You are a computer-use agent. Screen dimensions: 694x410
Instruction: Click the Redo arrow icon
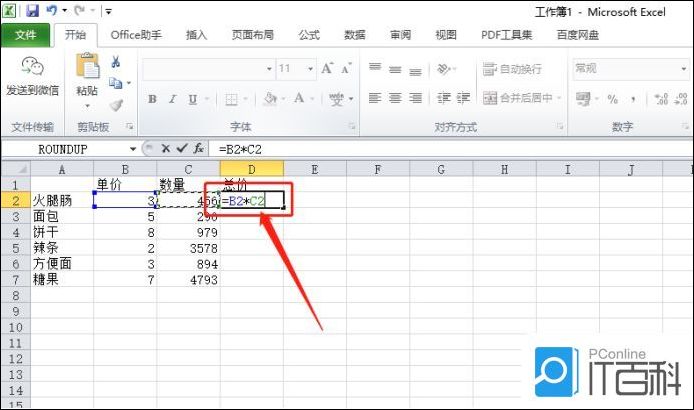click(79, 10)
